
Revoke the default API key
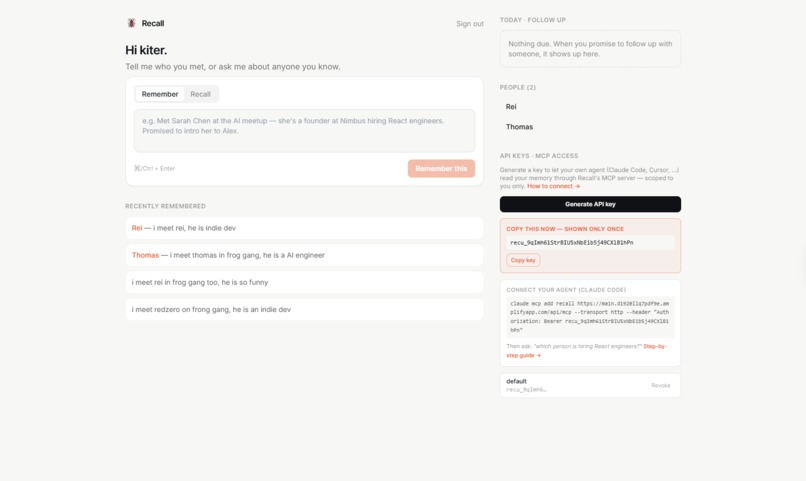pyautogui.click(x=661, y=385)
